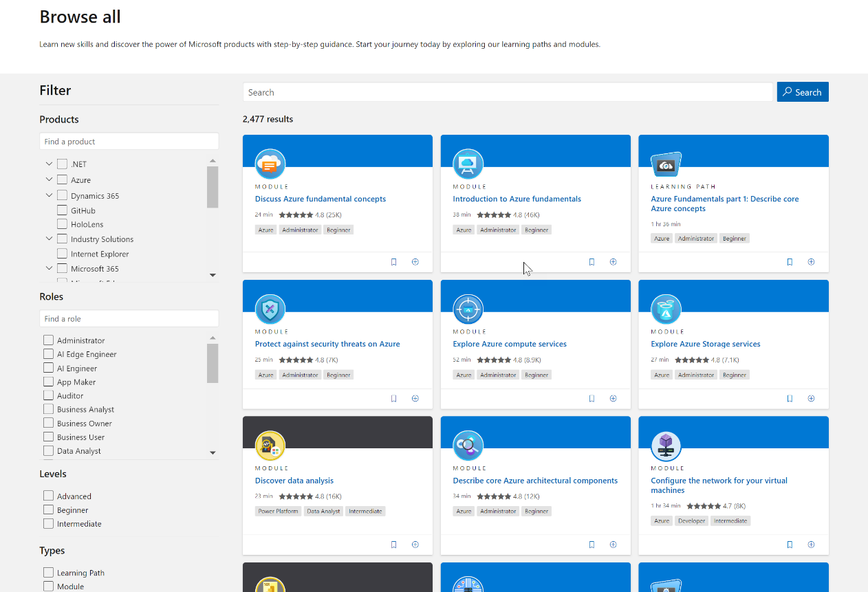The width and height of the screenshot is (868, 592).
Task: Bookmark Protect against security threats on Azure
Action: tap(394, 398)
